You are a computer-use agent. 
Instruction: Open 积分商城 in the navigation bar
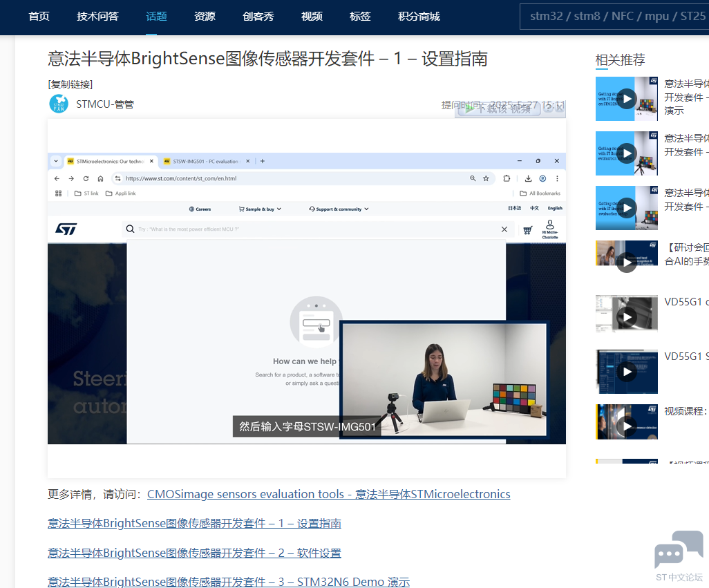[x=419, y=17]
